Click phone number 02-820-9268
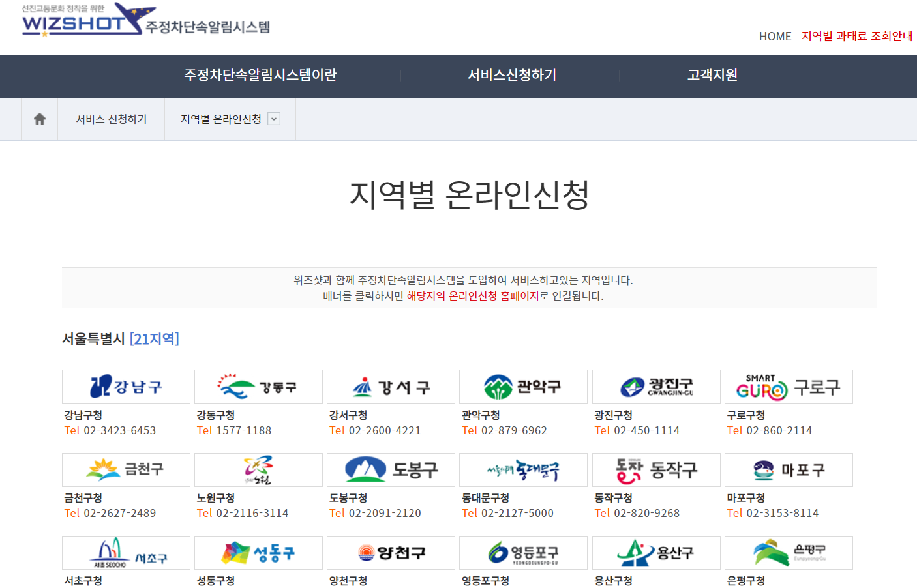 pos(647,513)
